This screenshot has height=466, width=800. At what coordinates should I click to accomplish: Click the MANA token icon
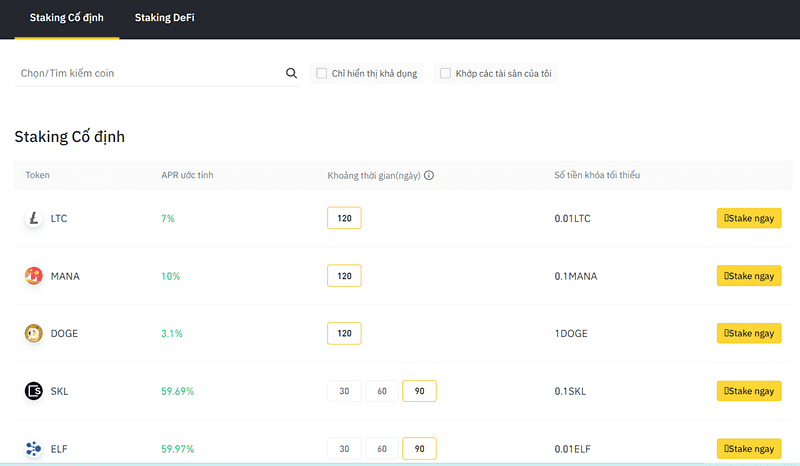coord(34,276)
